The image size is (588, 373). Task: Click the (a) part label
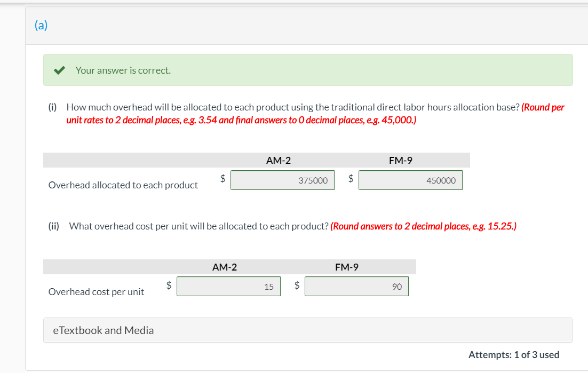click(x=41, y=26)
